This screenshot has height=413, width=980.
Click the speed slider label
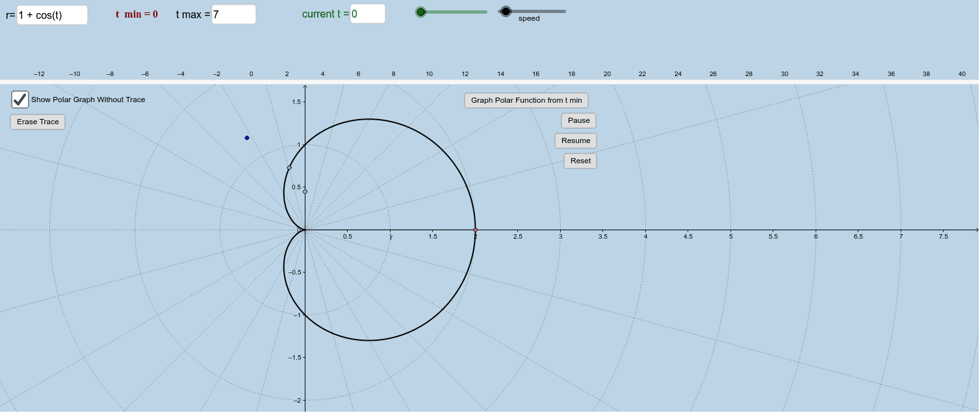(530, 18)
